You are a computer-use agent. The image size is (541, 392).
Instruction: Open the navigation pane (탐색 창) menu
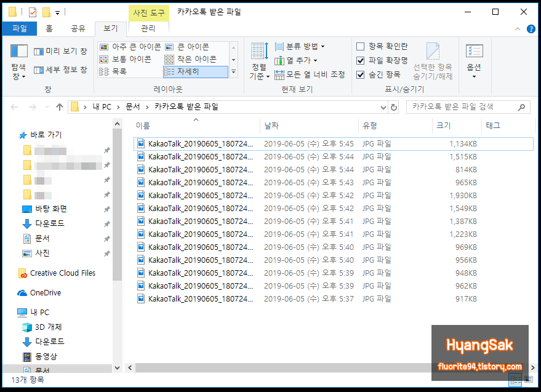pyautogui.click(x=18, y=62)
